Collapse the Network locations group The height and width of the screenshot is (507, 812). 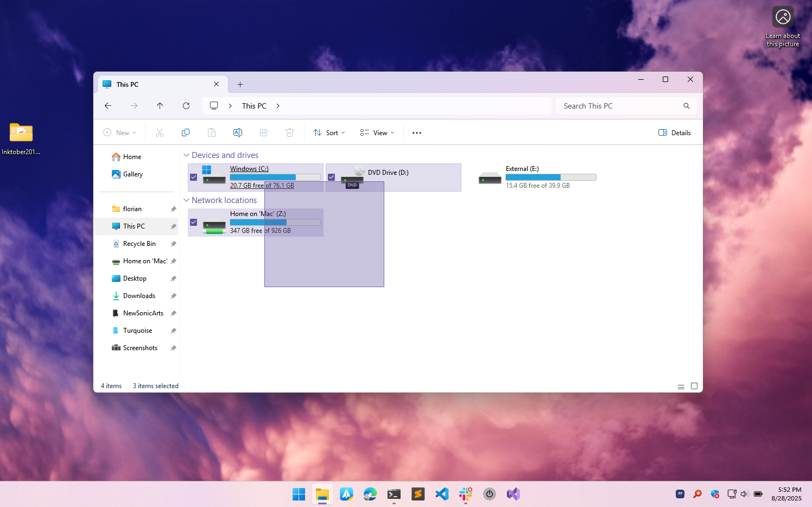point(187,200)
